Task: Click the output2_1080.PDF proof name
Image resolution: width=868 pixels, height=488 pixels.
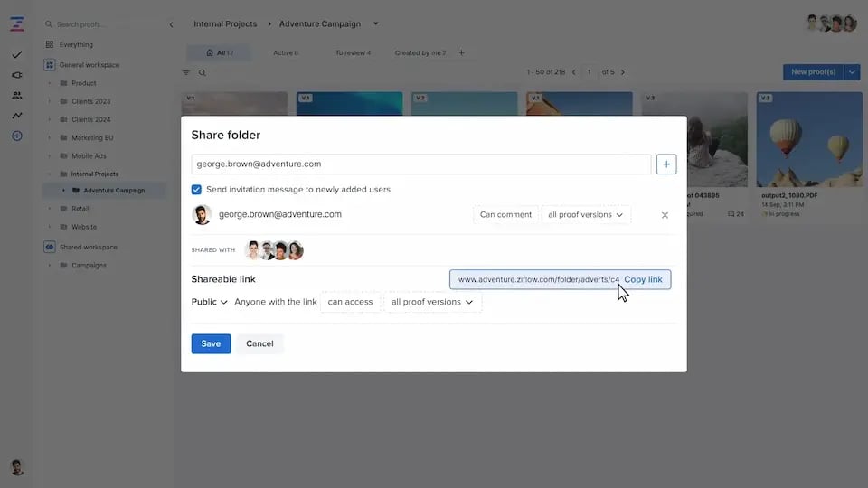Action: [x=788, y=195]
